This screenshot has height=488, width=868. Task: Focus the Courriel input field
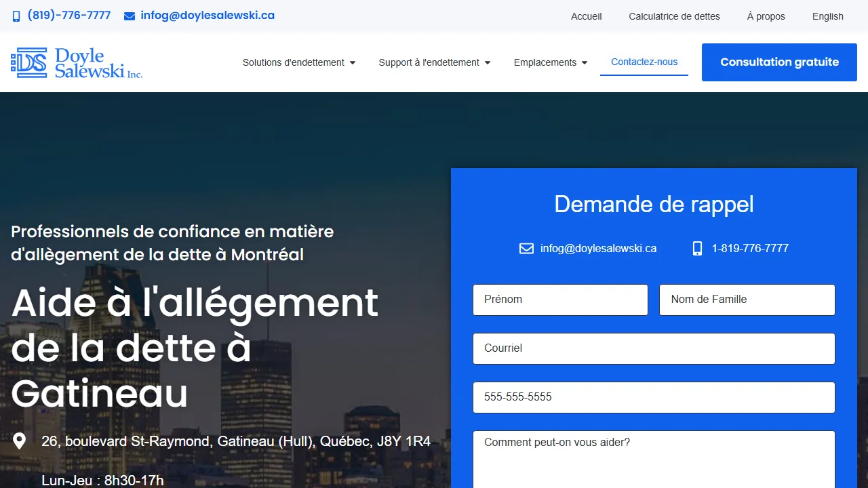(654, 348)
